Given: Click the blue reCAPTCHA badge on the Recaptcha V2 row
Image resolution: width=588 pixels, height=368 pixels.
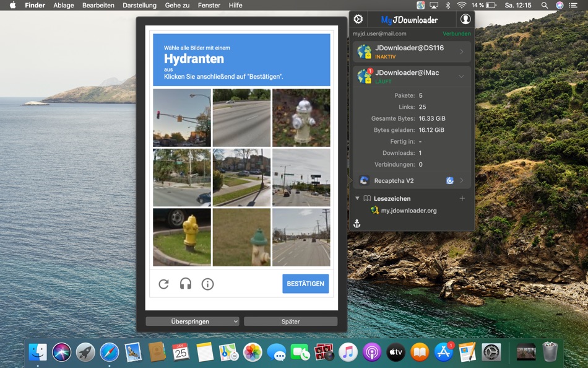Looking at the screenshot, I should (449, 181).
